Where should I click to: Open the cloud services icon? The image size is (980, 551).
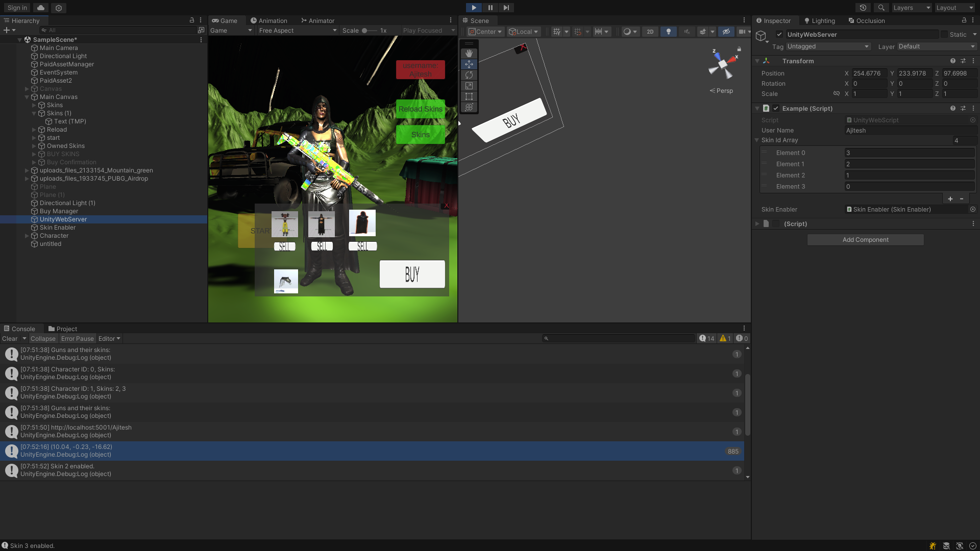tap(41, 8)
